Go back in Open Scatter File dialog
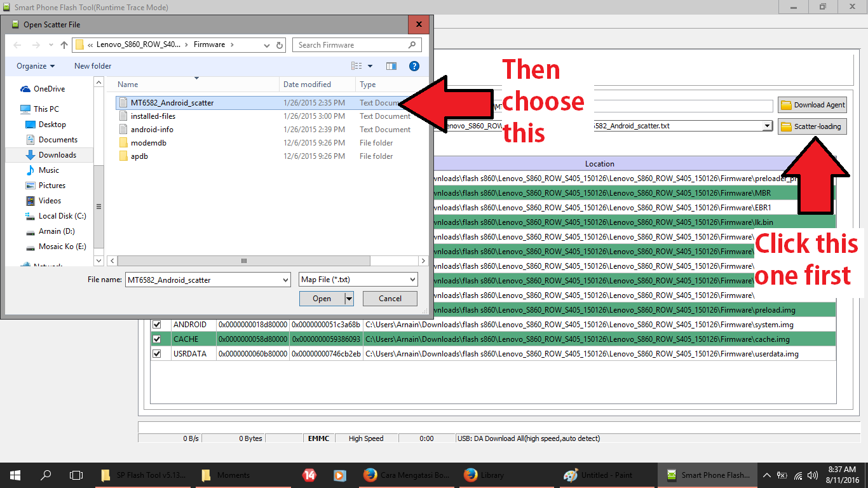Screen dimensions: 868x488 coord(17,45)
